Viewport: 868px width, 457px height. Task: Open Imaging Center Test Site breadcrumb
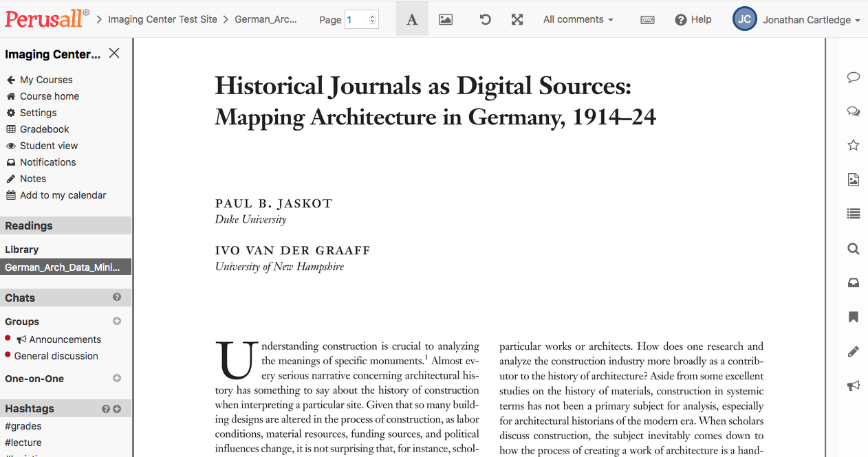(x=162, y=19)
